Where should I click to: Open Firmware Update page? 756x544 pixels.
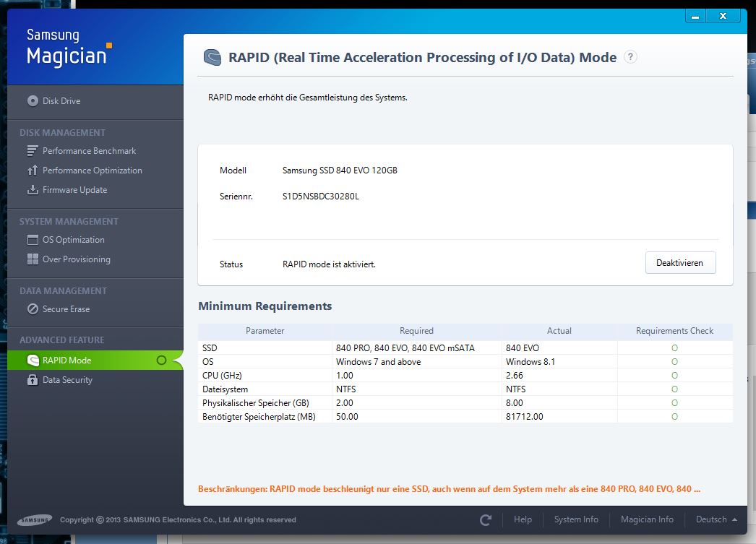coord(74,190)
